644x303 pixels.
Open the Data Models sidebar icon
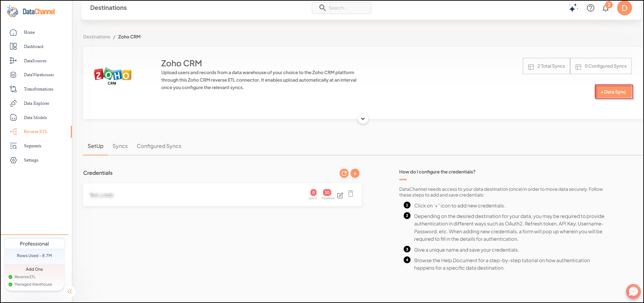(x=13, y=117)
